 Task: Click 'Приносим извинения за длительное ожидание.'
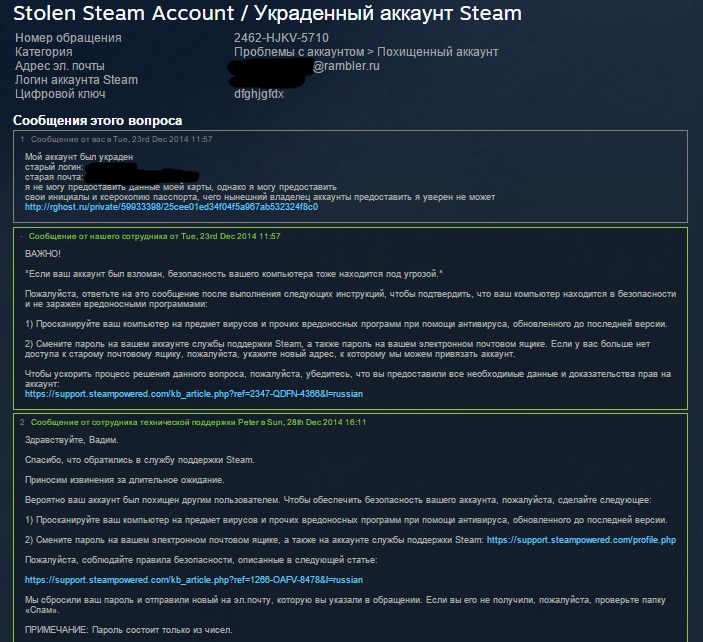tap(125, 480)
